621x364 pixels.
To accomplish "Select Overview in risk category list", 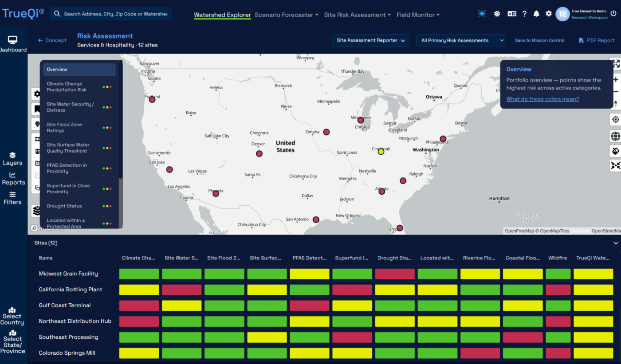I will [x=79, y=70].
